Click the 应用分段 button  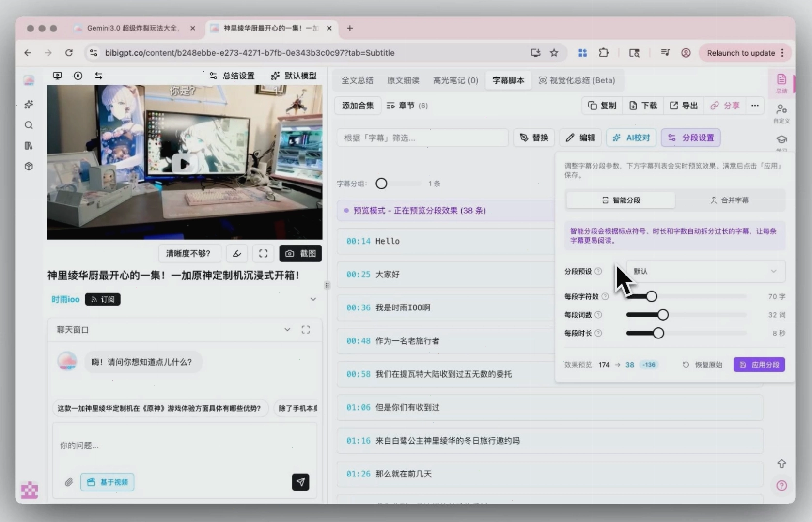click(x=759, y=365)
